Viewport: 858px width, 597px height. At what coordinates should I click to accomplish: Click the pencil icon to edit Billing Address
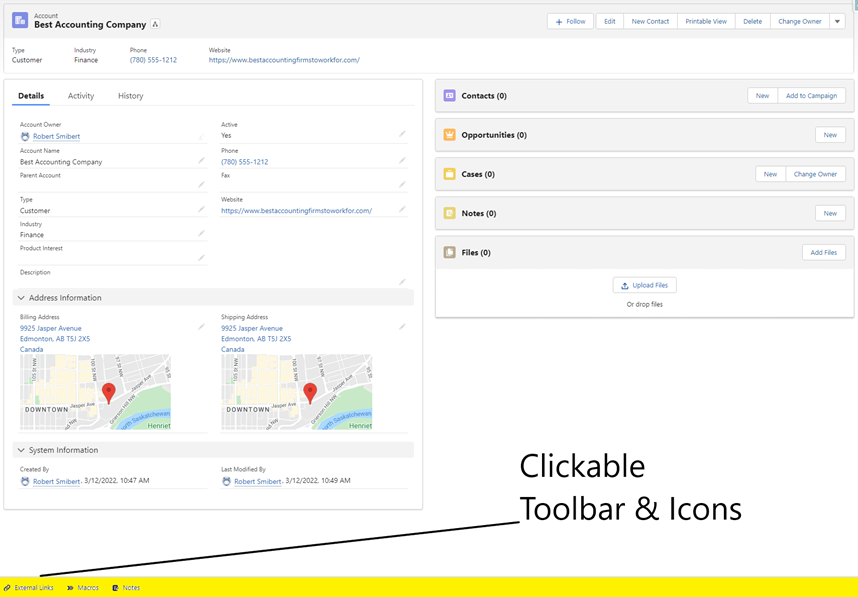click(x=201, y=327)
